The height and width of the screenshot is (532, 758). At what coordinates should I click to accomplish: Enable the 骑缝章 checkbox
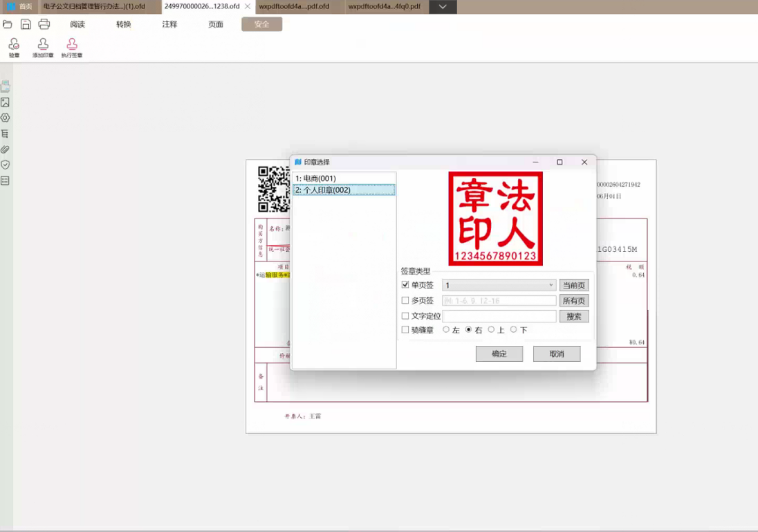coord(405,329)
